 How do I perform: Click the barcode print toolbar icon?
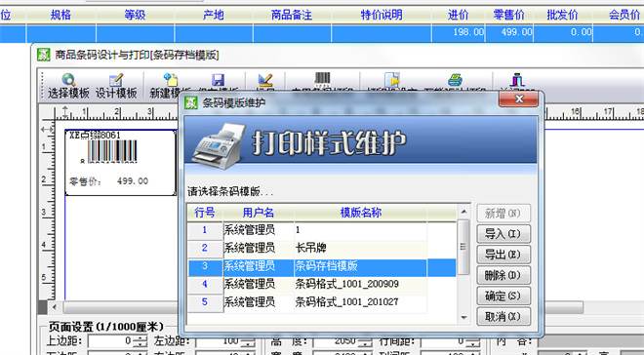tap(322, 79)
